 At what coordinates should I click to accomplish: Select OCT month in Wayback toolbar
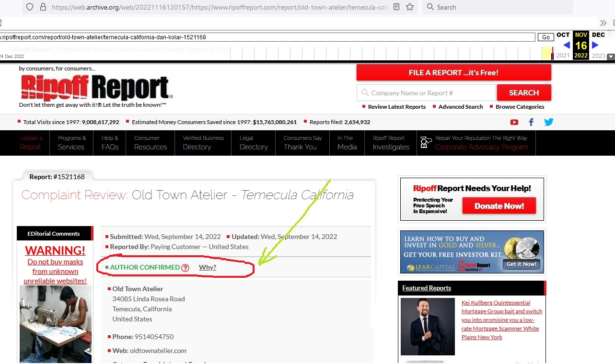[x=563, y=35]
